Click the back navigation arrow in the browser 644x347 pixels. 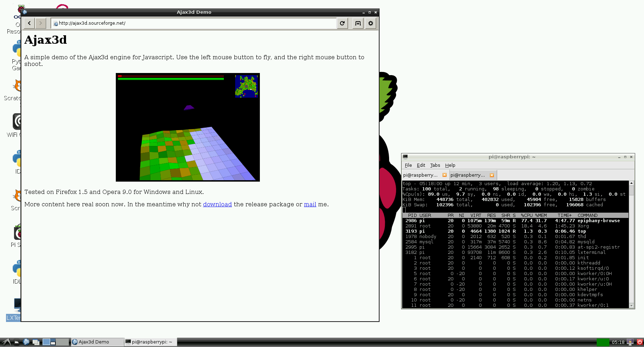pyautogui.click(x=29, y=23)
